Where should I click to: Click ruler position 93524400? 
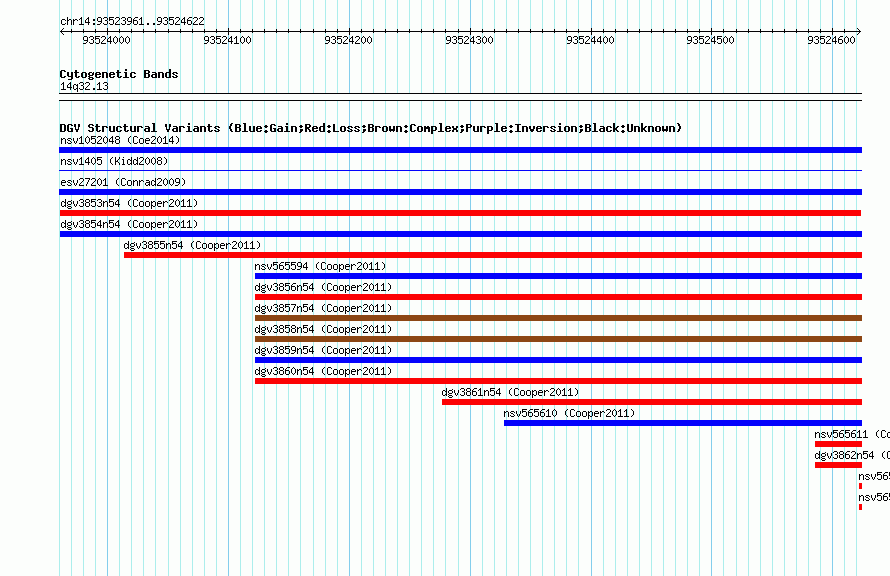pos(590,40)
